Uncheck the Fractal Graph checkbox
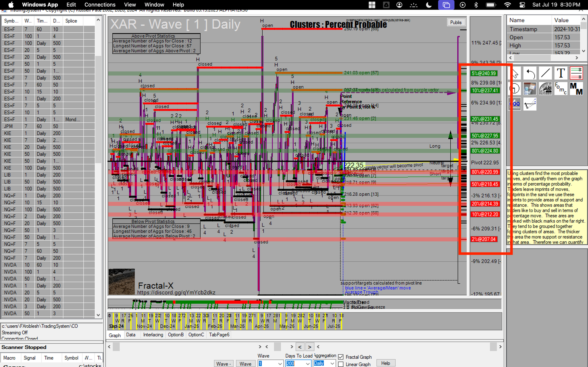Viewport: 588px width, 367px height. click(x=341, y=357)
